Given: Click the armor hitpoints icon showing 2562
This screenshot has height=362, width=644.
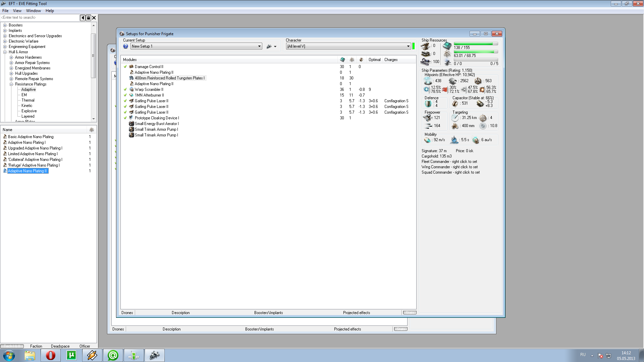Looking at the screenshot, I should [453, 81].
